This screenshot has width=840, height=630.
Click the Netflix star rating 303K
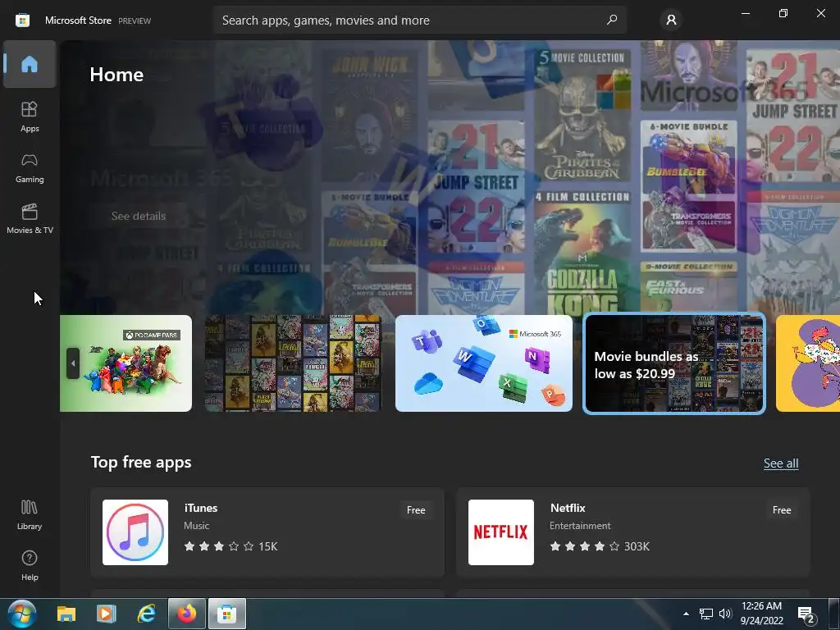tap(600, 546)
